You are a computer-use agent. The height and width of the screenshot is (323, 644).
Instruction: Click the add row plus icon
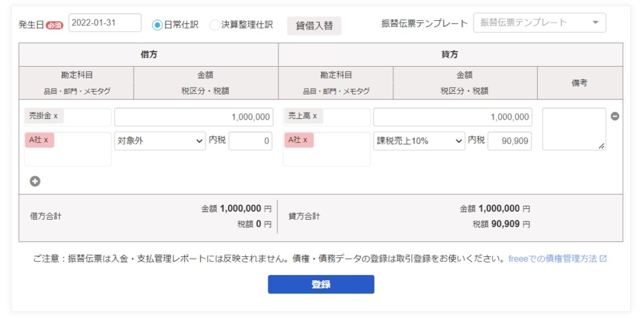point(35,181)
